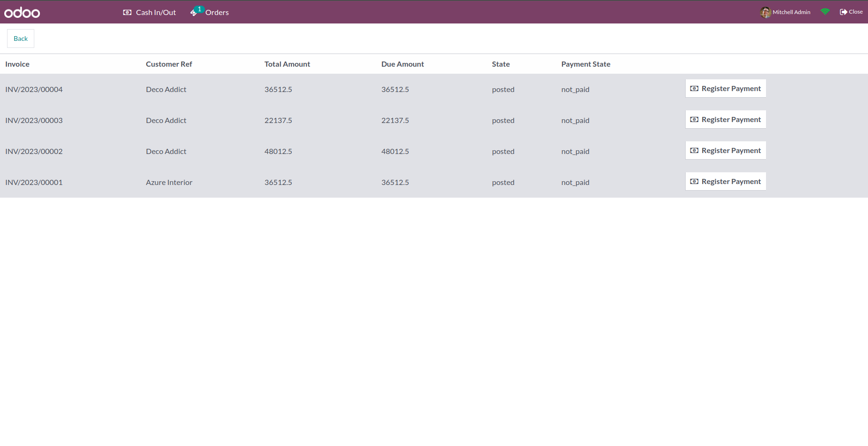Open the Orders menu
This screenshot has width=868, height=446.
[210, 12]
